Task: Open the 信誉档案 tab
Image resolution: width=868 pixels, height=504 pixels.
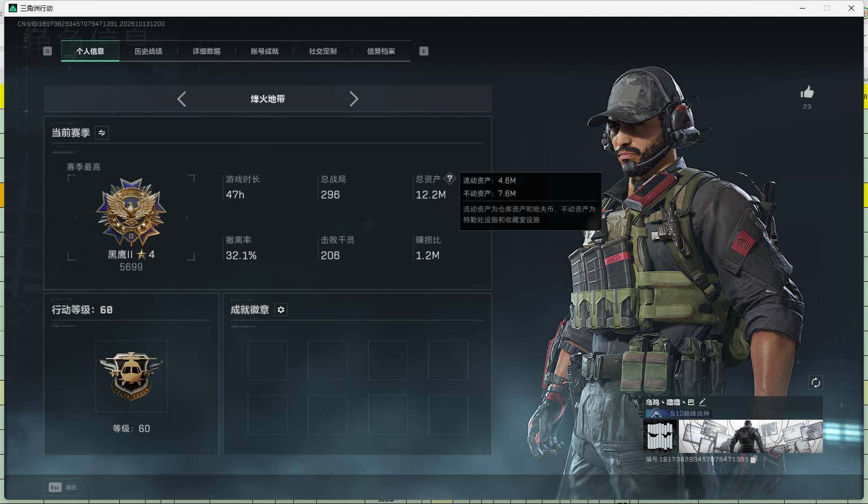Action: [381, 52]
